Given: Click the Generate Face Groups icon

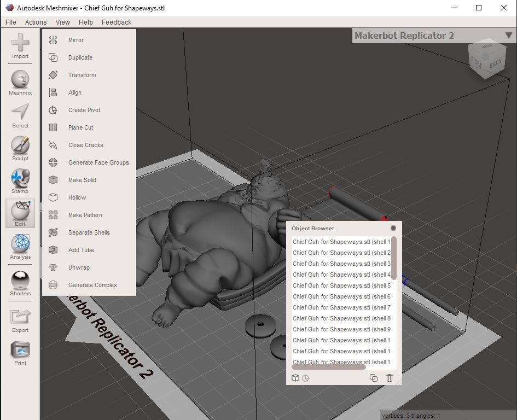Looking at the screenshot, I should [x=53, y=162].
